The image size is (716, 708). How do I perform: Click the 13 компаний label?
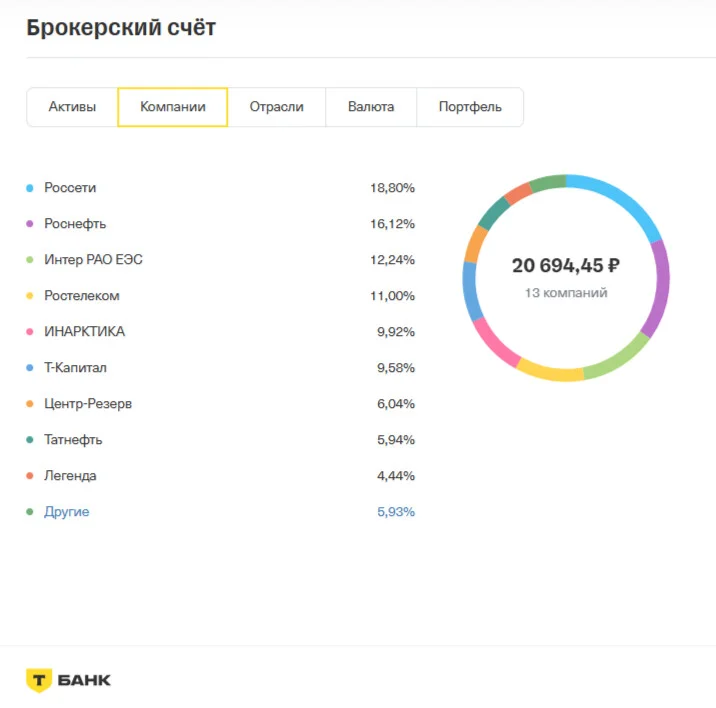point(566,293)
